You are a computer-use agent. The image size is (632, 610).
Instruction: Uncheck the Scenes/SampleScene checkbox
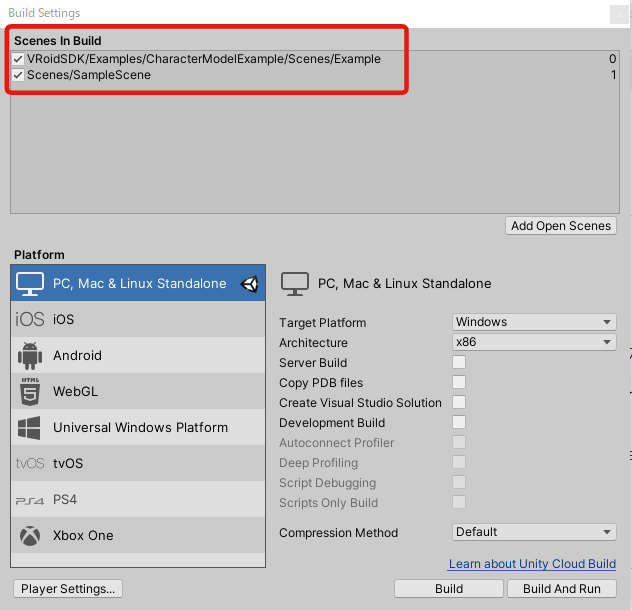(x=18, y=75)
